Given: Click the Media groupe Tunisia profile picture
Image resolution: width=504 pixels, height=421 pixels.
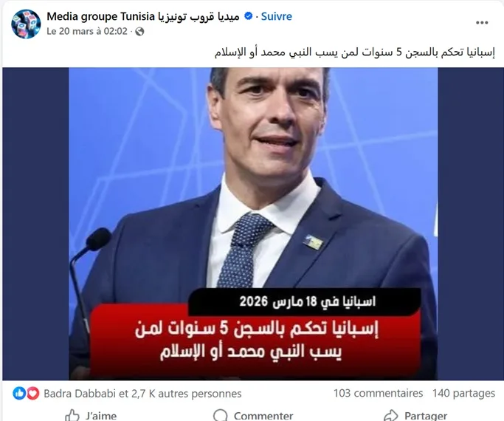Looking at the screenshot, I should [26, 24].
